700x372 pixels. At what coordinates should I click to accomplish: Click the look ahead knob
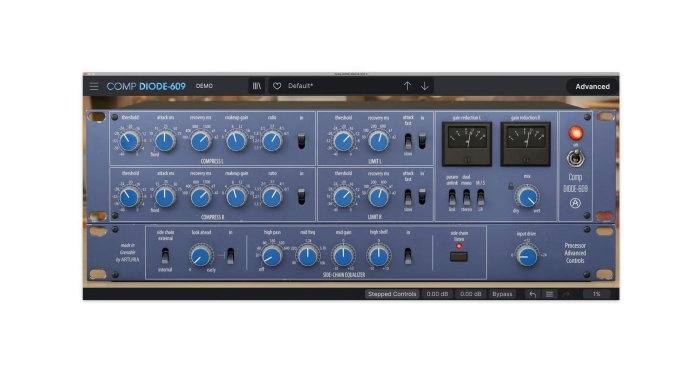(x=201, y=256)
